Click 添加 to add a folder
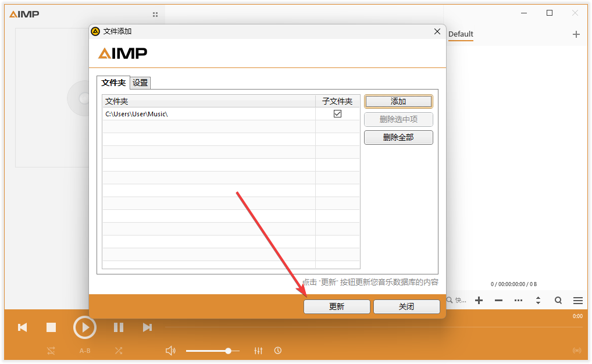The height and width of the screenshot is (364, 592). pyautogui.click(x=398, y=101)
